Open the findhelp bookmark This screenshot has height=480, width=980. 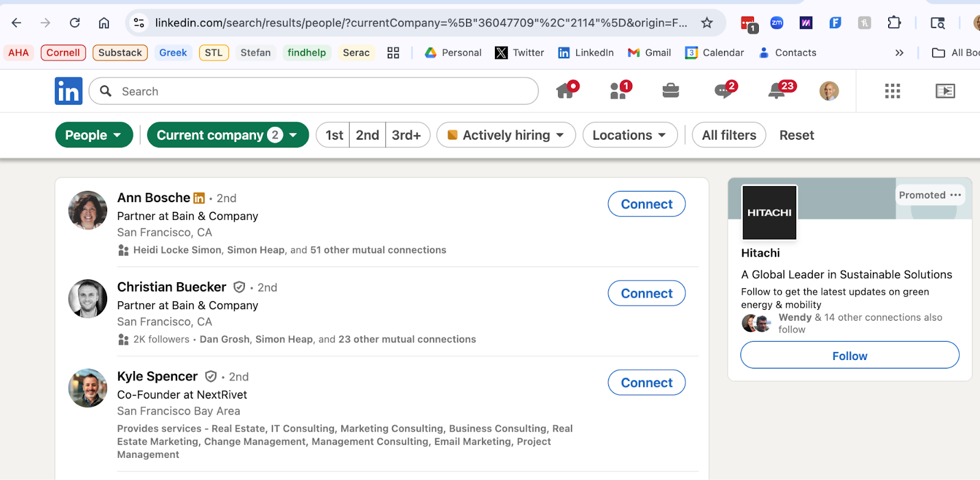[x=307, y=53]
